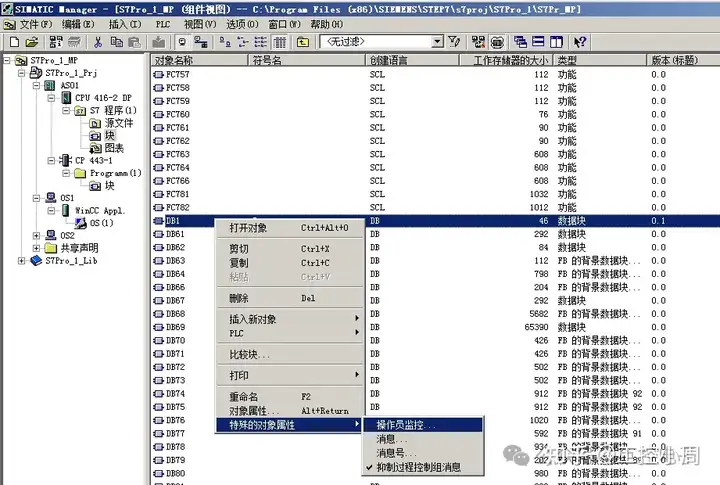Switch to Small Icons view icon
The width and height of the screenshot is (720, 485).
tap(243, 42)
